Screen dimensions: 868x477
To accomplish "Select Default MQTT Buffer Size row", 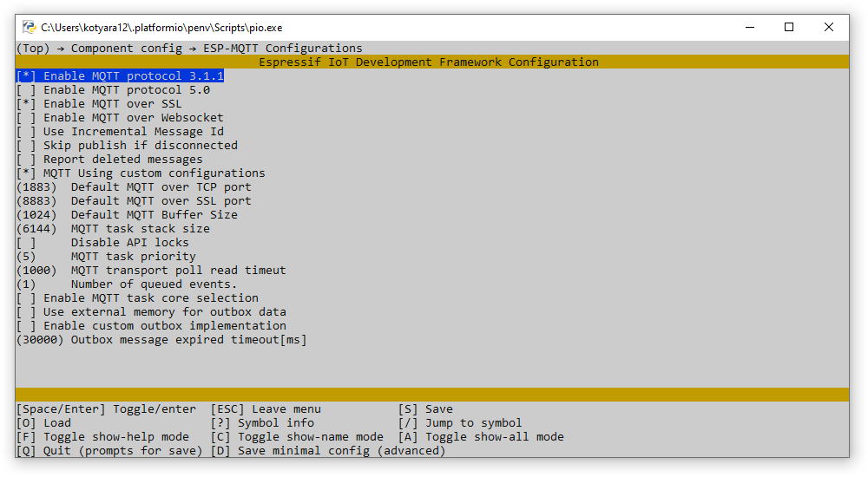I will (128, 214).
